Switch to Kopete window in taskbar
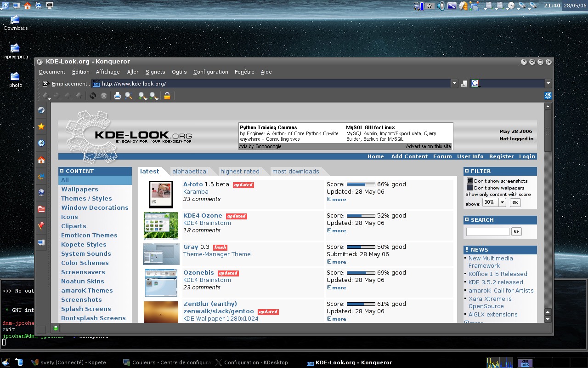Image resolution: width=588 pixels, height=368 pixels. [x=68, y=362]
